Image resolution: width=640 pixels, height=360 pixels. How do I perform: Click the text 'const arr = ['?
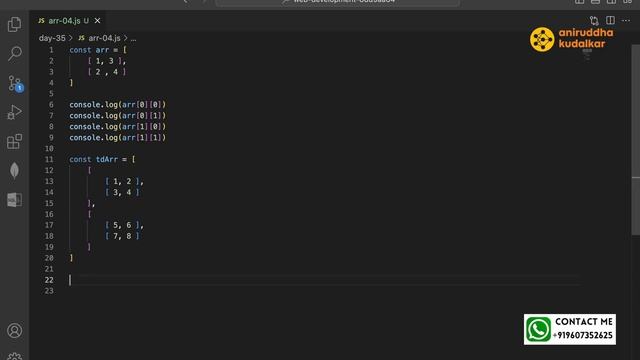[98, 50]
